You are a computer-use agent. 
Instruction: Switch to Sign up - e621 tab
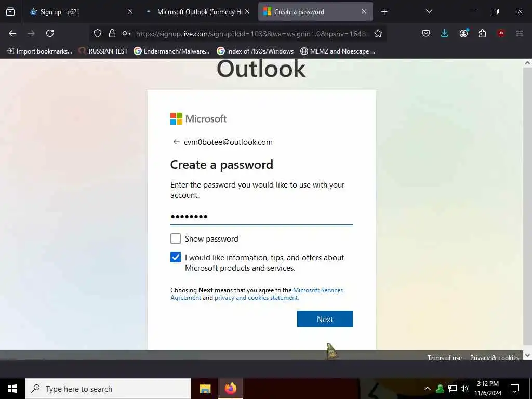[x=82, y=12]
